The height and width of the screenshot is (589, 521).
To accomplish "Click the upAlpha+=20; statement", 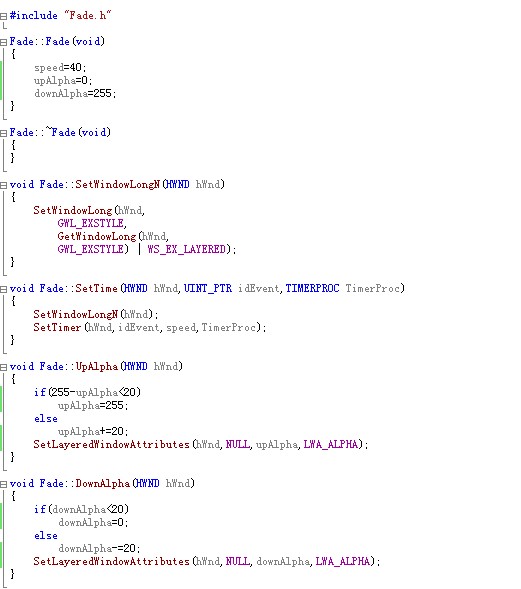I will click(93, 431).
